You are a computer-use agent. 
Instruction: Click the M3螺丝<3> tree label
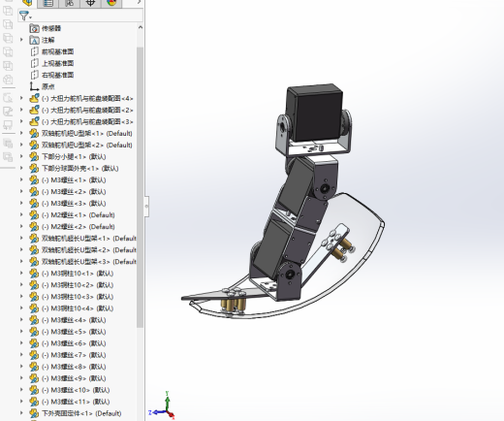tap(74, 204)
